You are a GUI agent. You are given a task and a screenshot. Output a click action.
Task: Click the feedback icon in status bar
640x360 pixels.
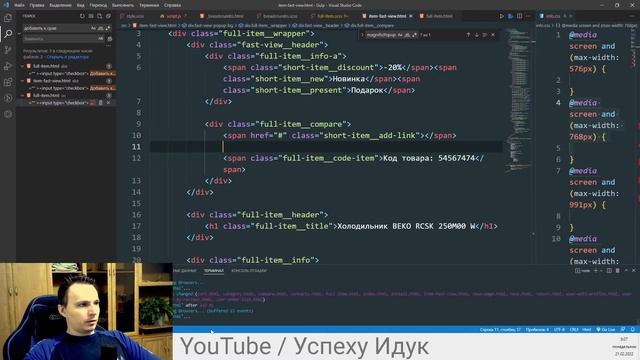pos(623,329)
